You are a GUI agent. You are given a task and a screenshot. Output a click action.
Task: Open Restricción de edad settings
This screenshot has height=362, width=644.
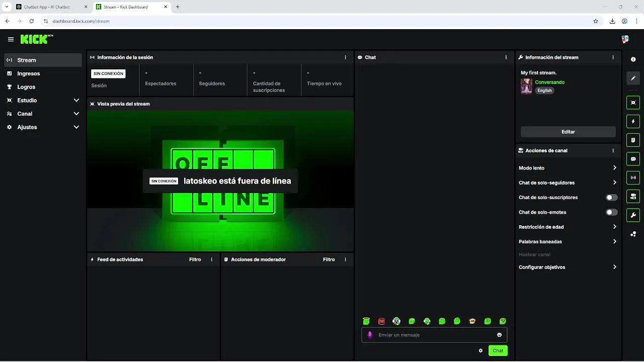[x=568, y=227]
